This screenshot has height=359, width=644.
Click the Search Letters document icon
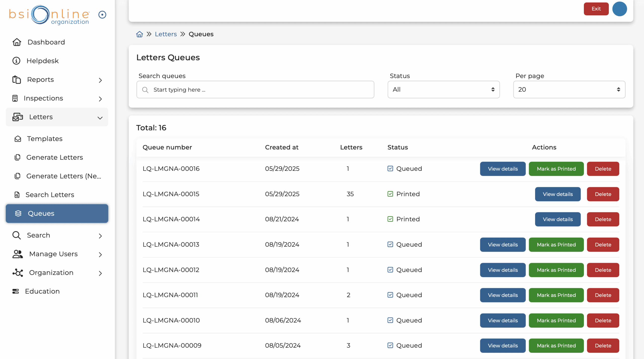[x=17, y=195]
